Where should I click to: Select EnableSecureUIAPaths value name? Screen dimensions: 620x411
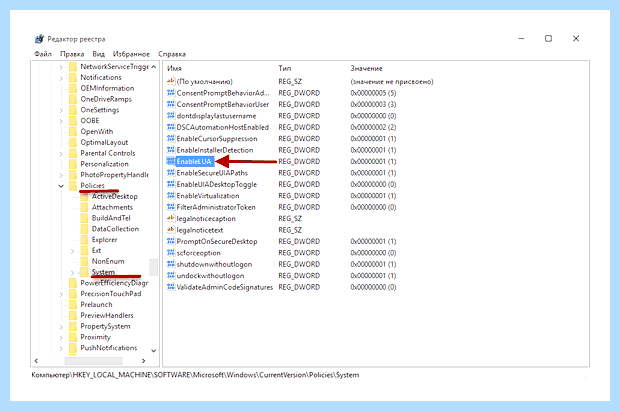point(212,173)
